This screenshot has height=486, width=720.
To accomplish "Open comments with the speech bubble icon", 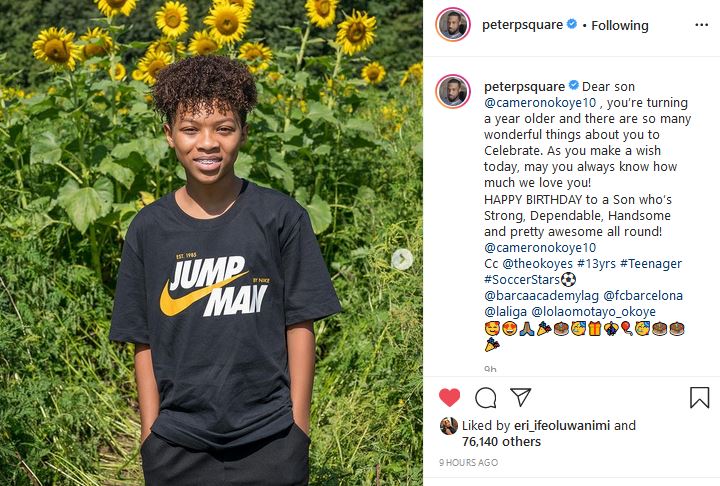I will point(485,398).
